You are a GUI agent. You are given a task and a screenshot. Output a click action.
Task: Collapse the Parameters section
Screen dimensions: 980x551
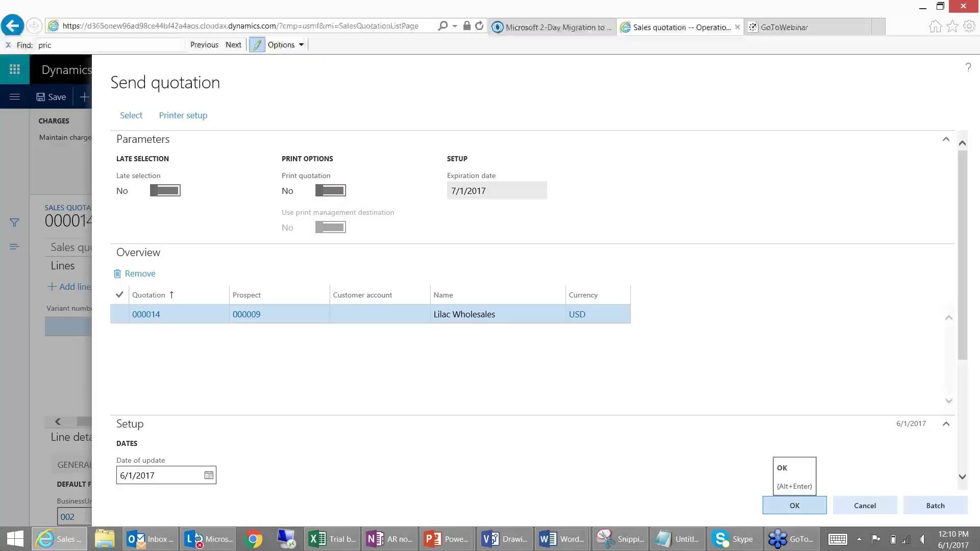[946, 139]
